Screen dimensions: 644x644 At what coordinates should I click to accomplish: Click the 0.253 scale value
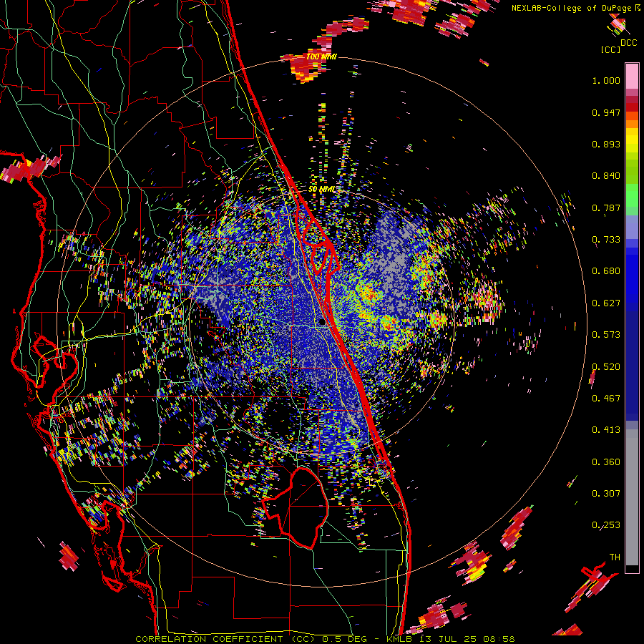606,525
